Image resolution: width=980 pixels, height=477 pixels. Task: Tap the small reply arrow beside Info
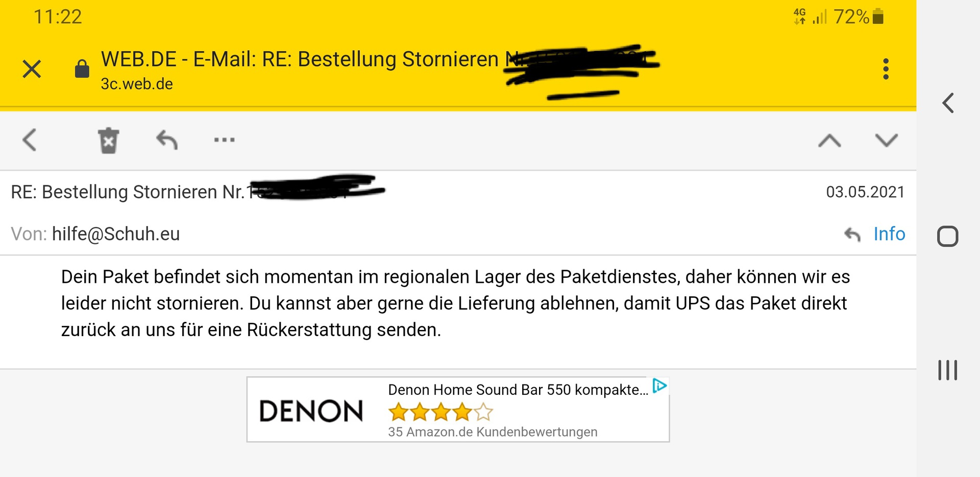tap(852, 234)
